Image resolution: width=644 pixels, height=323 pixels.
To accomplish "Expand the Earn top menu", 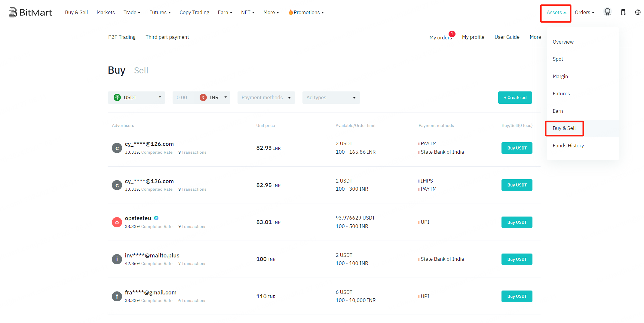I will pos(225,12).
